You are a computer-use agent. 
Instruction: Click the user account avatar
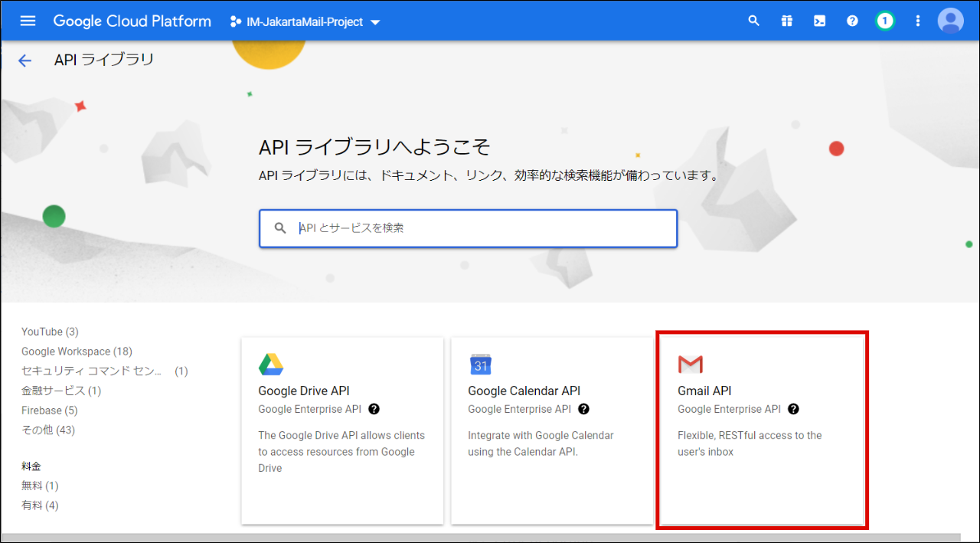click(x=950, y=21)
